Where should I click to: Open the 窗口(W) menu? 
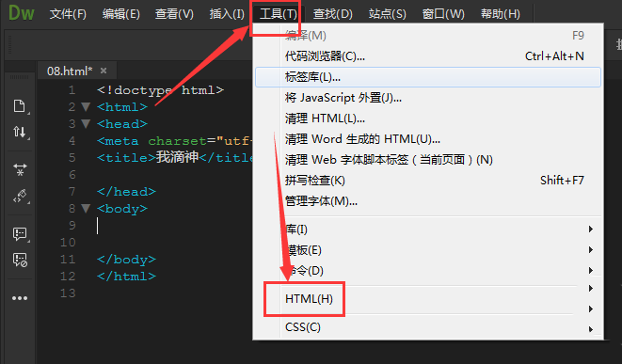pos(443,14)
